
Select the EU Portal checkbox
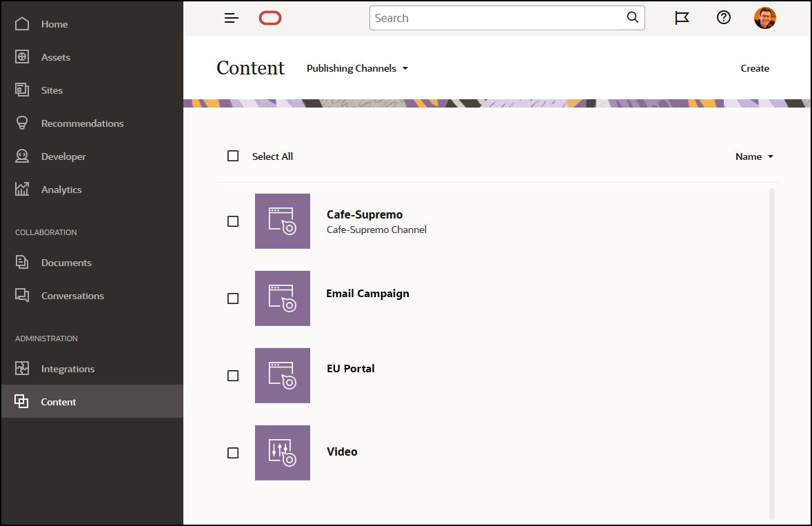click(x=233, y=376)
